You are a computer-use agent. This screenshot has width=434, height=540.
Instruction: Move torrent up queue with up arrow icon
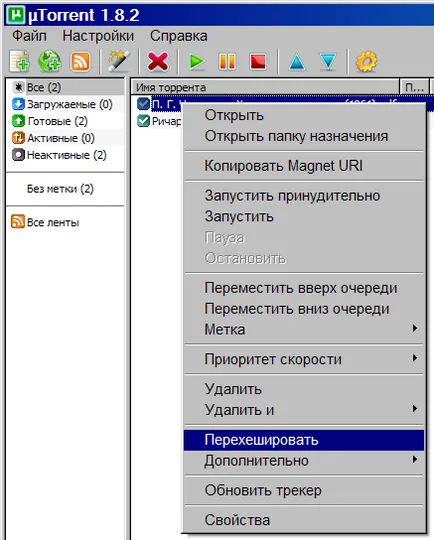tap(297, 62)
